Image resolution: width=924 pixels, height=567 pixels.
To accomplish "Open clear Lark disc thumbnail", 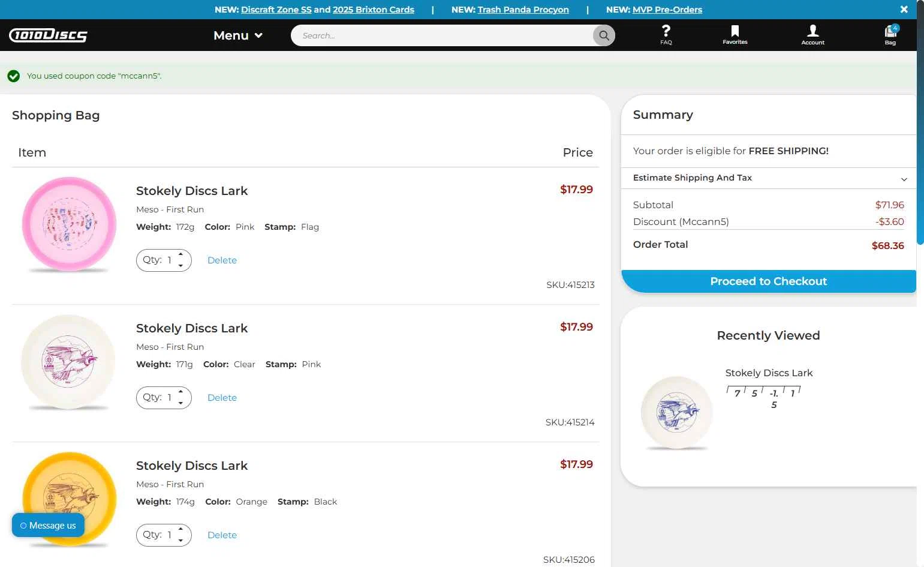I will tap(68, 362).
